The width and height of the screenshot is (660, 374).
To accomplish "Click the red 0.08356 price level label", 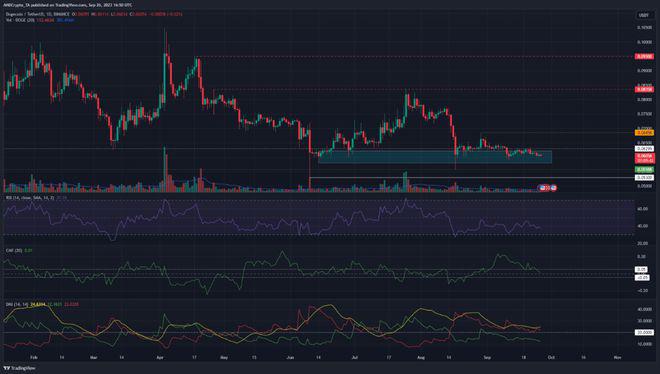I will click(644, 89).
